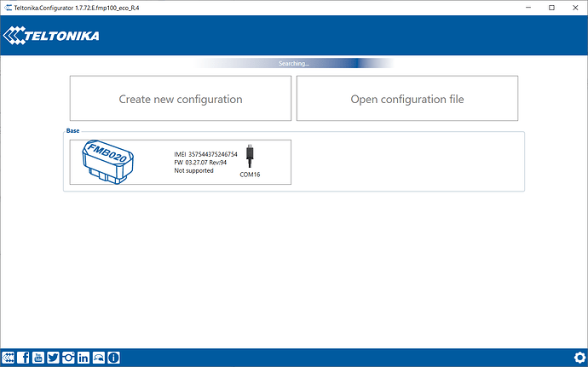The image size is (588, 367).
Task: Open the Teltonika website icon in footer
Action: tap(8, 358)
